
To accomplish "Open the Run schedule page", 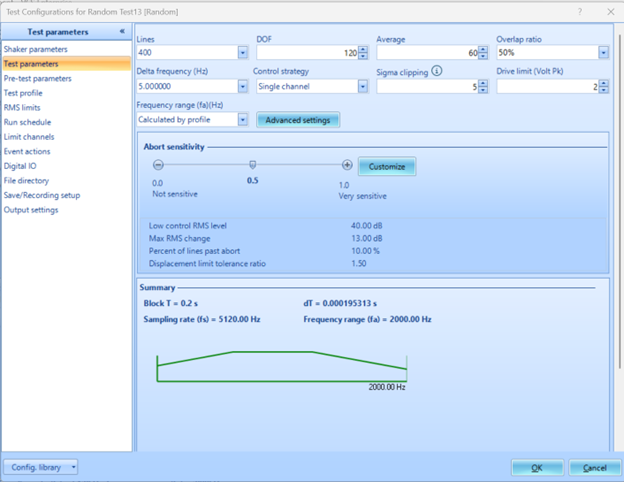I will point(27,122).
